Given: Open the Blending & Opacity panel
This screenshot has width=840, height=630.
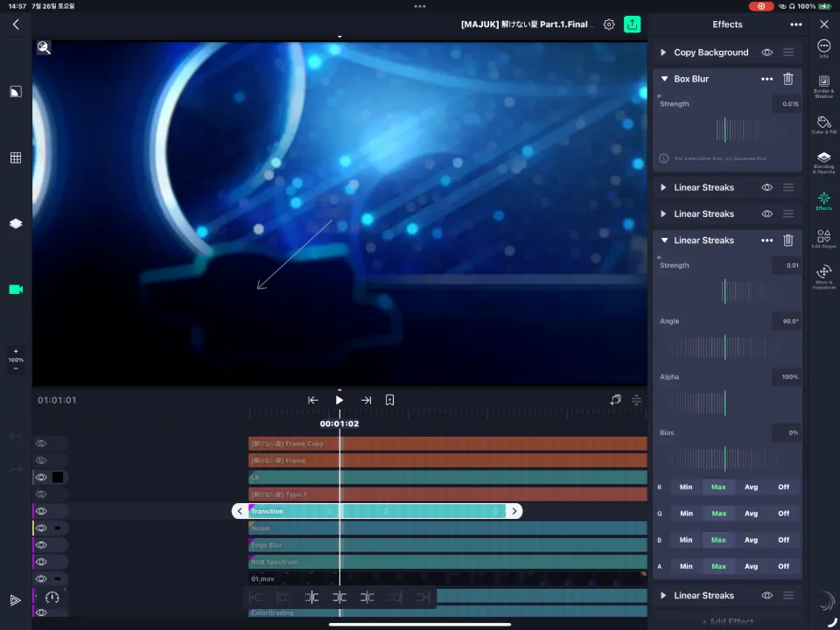Looking at the screenshot, I should pyautogui.click(x=824, y=163).
